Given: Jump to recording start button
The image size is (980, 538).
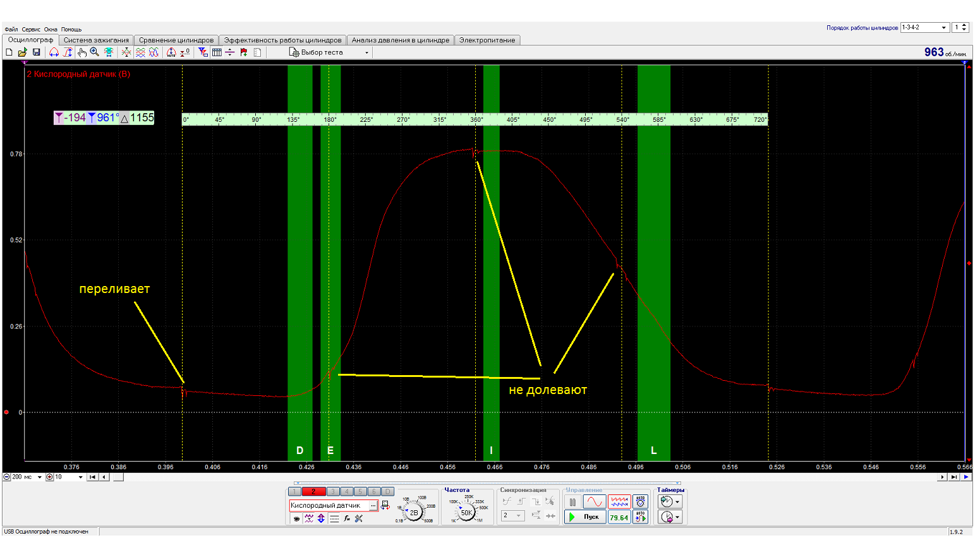Looking at the screenshot, I should click(93, 477).
